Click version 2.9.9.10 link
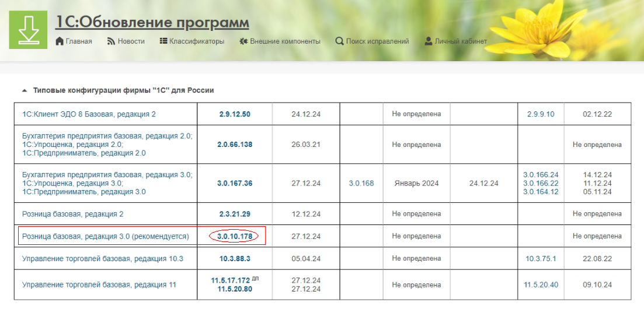The height and width of the screenshot is (316, 644). tap(541, 114)
